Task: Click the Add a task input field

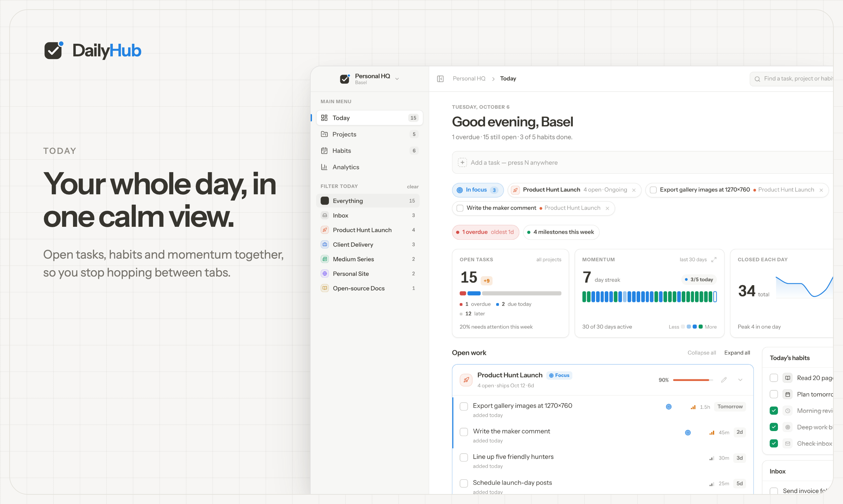Action: pyautogui.click(x=643, y=163)
